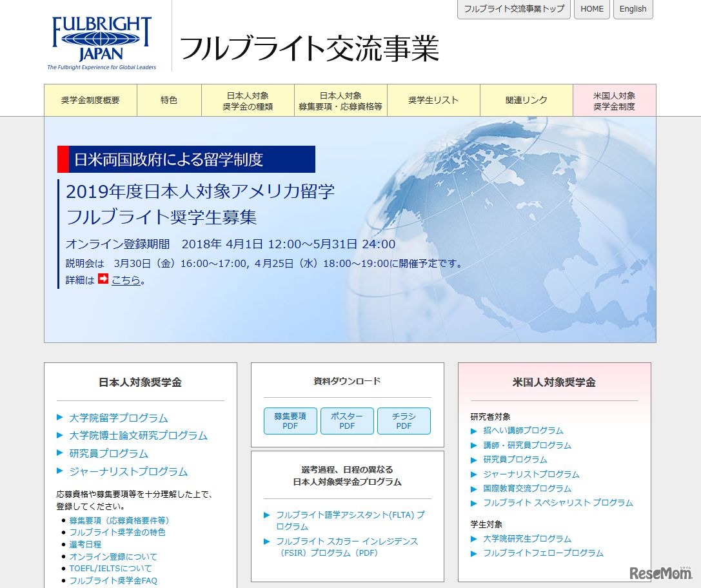Viewport: 701px width, 588px height.
Task: Open the チラシ PDF download
Action: coord(404,420)
